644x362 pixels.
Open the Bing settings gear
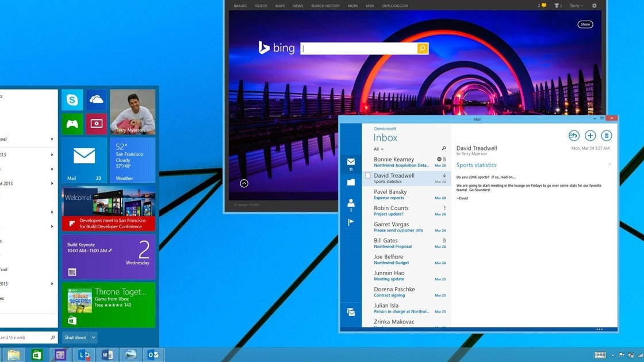(595, 6)
